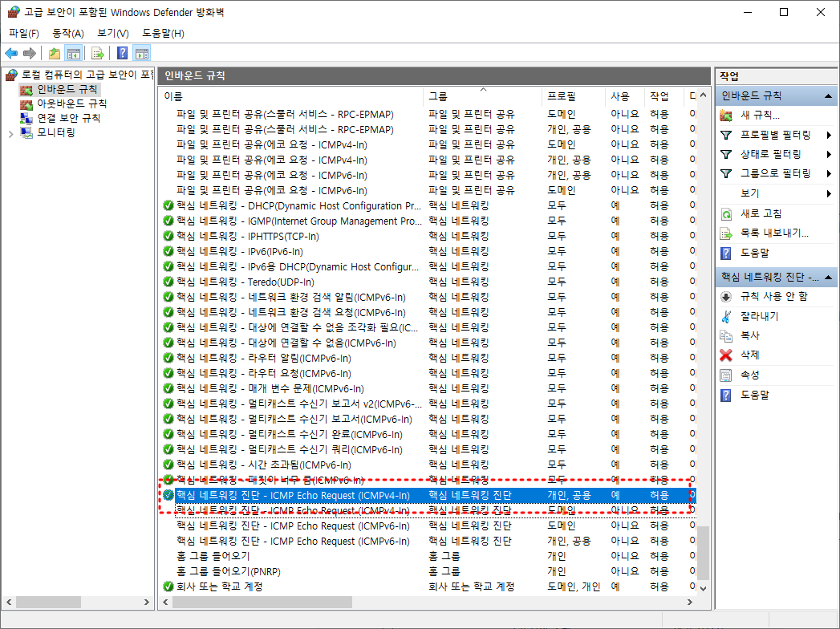
Task: Click the 새 규칙 icon in action pane
Action: point(726,116)
